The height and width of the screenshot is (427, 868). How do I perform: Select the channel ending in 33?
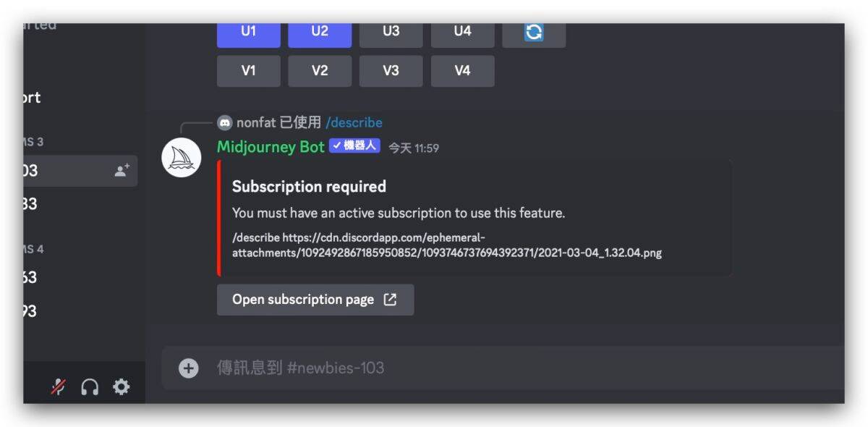(30, 204)
